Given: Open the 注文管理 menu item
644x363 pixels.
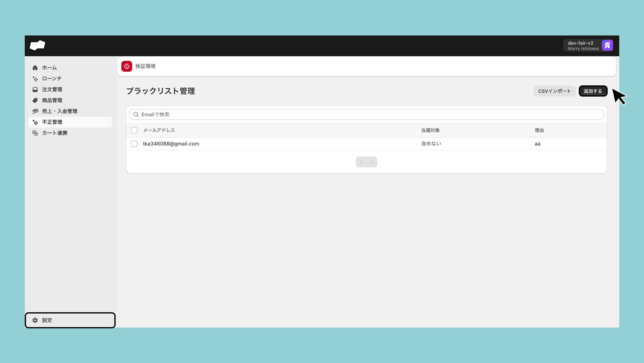Looking at the screenshot, I should (52, 90).
